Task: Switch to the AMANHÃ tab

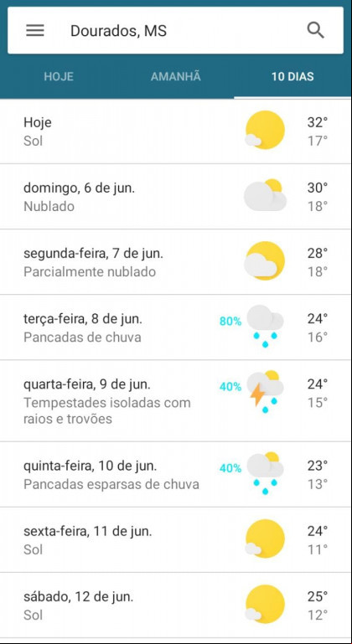Action: tap(176, 77)
